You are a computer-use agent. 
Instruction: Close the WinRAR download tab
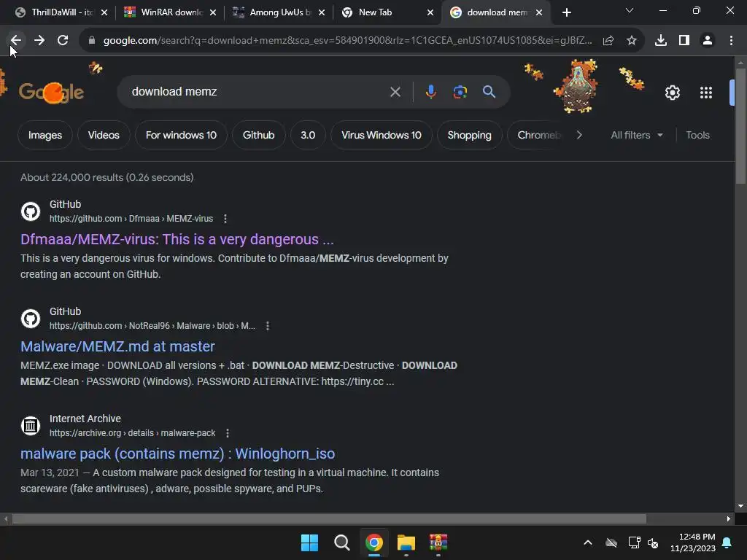pos(213,12)
